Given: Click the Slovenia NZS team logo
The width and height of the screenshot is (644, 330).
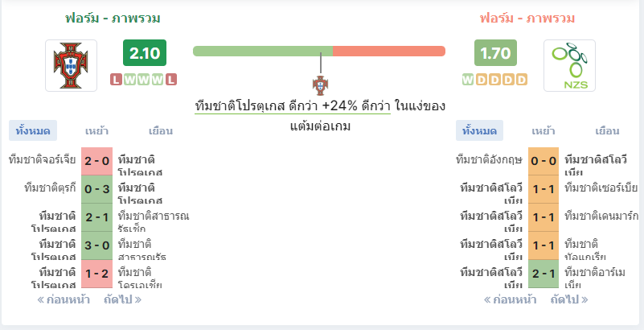Looking at the screenshot, I should pyautogui.click(x=569, y=65).
